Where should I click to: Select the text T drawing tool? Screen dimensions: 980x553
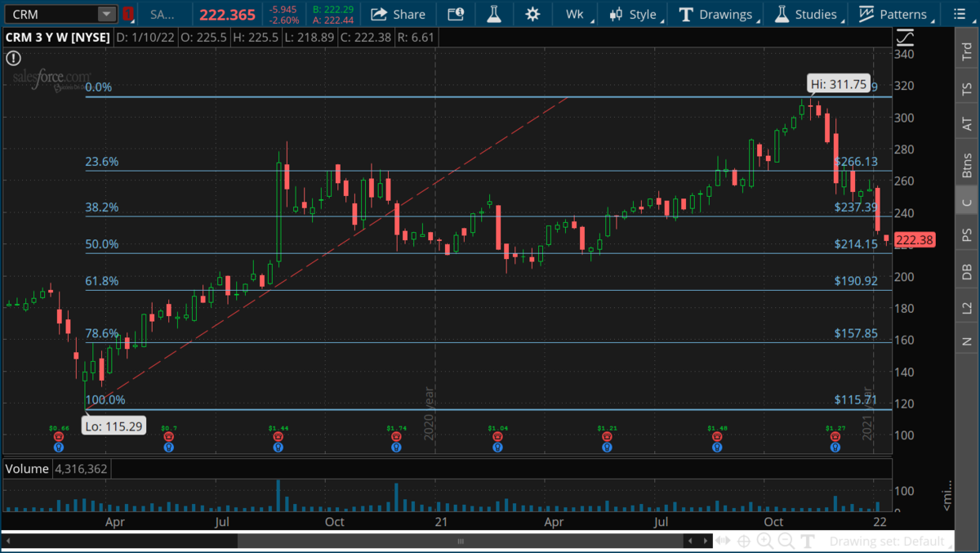(808, 541)
